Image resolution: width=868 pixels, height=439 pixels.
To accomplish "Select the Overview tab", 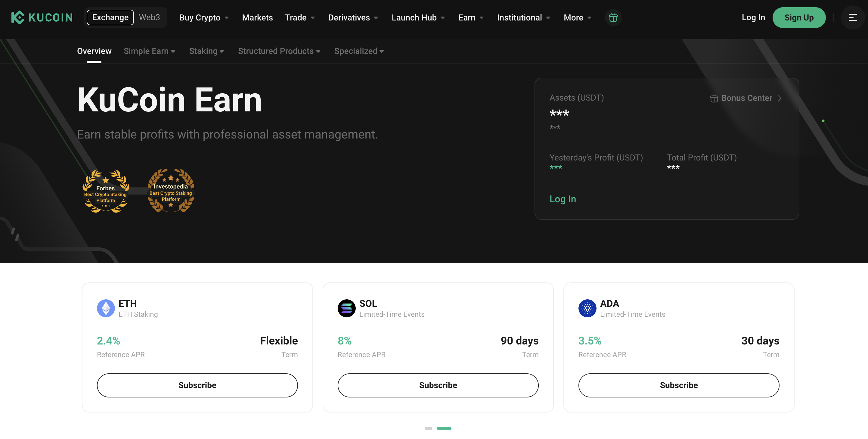I will point(94,51).
